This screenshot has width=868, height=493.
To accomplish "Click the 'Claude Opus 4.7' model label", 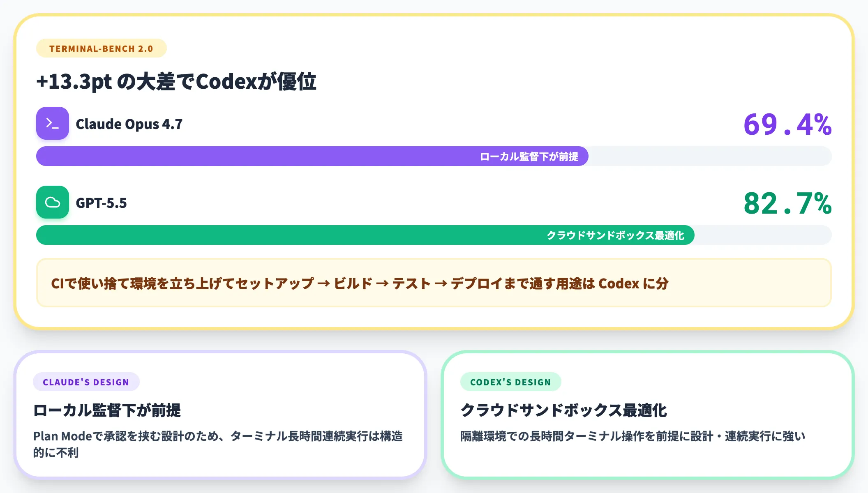I will coord(129,124).
